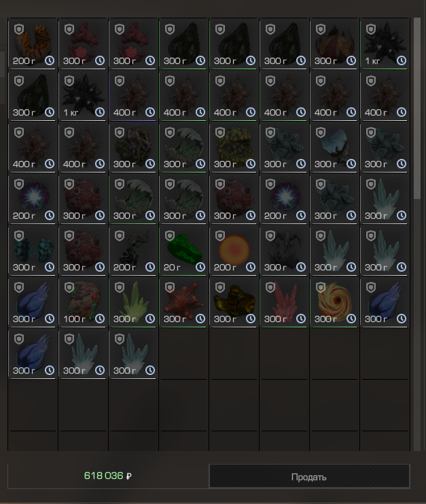Screen dimensions: 426x504
Task: Click shield icon on first inventory item
Action: click(19, 30)
